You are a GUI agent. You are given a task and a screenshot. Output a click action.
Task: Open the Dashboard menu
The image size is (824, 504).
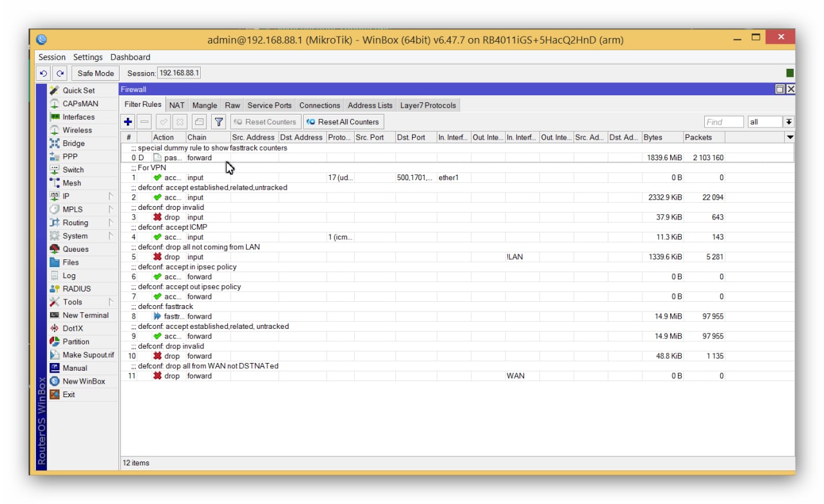click(130, 57)
